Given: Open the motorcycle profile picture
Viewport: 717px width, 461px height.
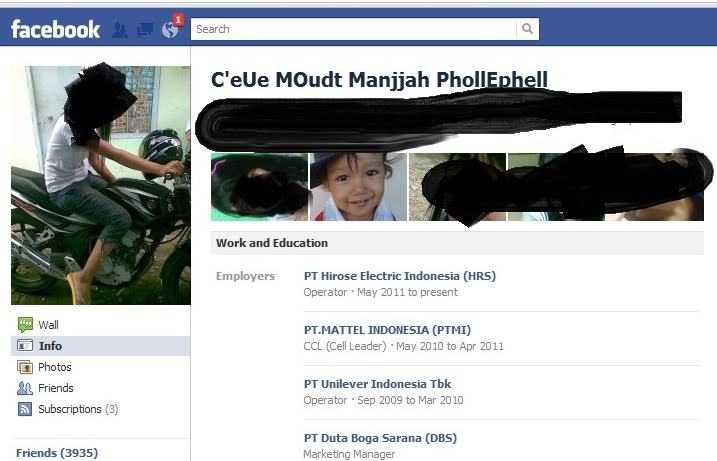Looking at the screenshot, I should [x=101, y=185].
